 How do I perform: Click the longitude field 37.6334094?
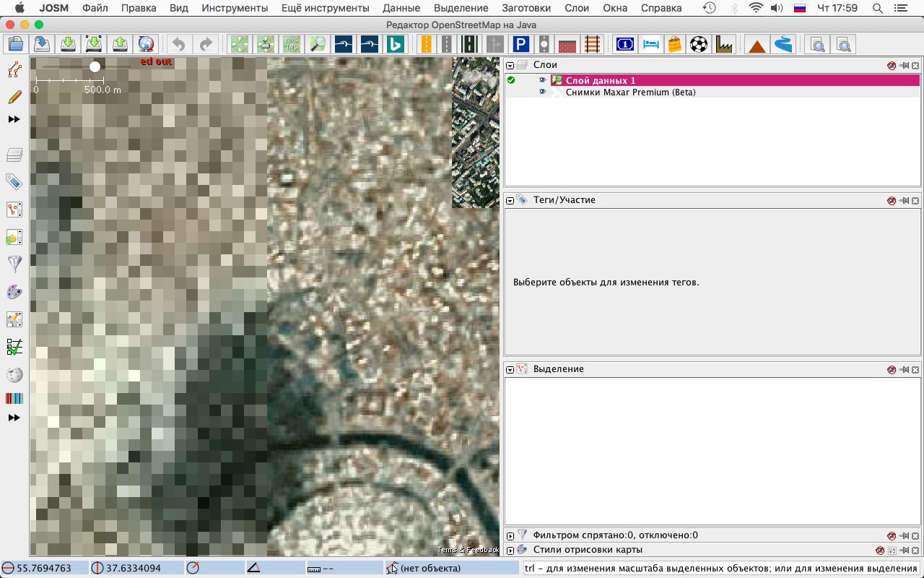(136, 568)
